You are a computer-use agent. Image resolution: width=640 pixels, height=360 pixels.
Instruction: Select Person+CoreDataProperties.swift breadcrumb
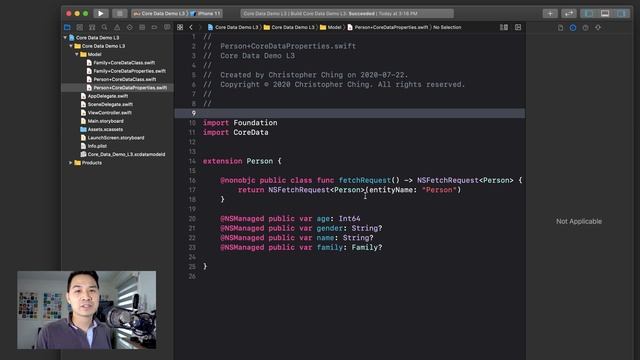[388, 27]
